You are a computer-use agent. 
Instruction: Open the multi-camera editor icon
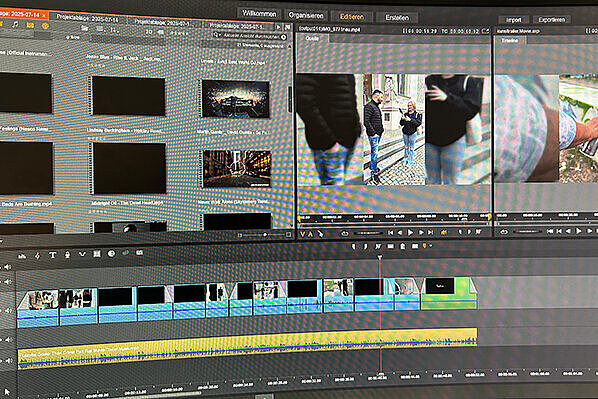[x=97, y=253]
